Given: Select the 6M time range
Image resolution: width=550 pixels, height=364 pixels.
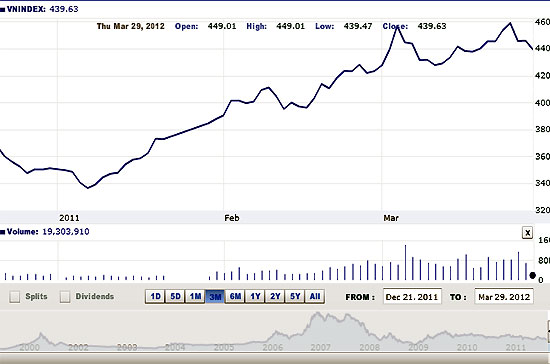Looking at the screenshot, I should [235, 297].
